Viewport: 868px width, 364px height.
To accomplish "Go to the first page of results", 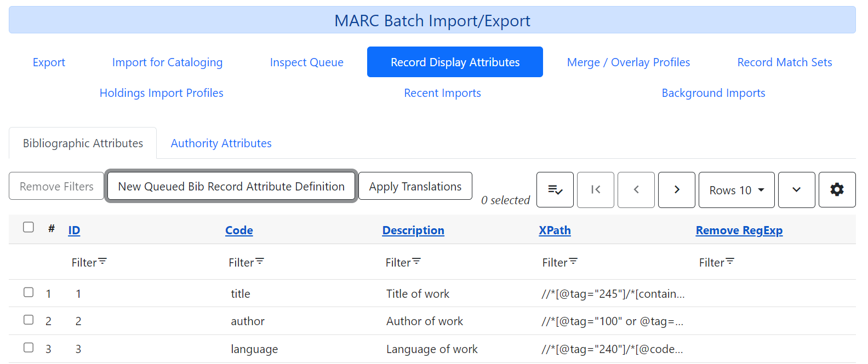I will point(596,190).
